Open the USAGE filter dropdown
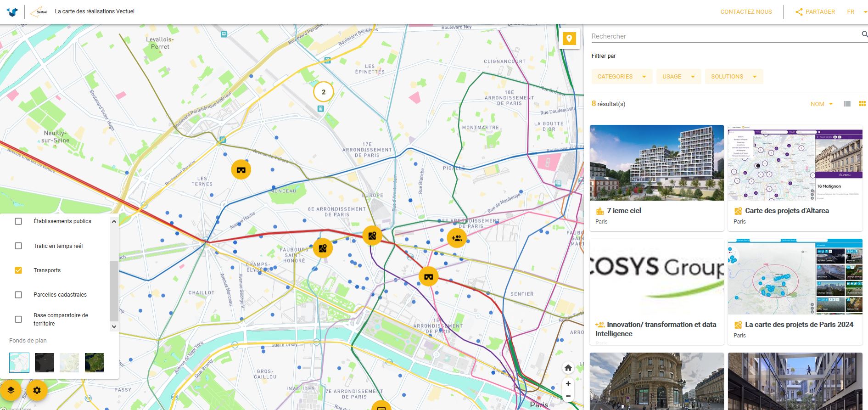Image resolution: width=868 pixels, height=410 pixels. coord(678,77)
